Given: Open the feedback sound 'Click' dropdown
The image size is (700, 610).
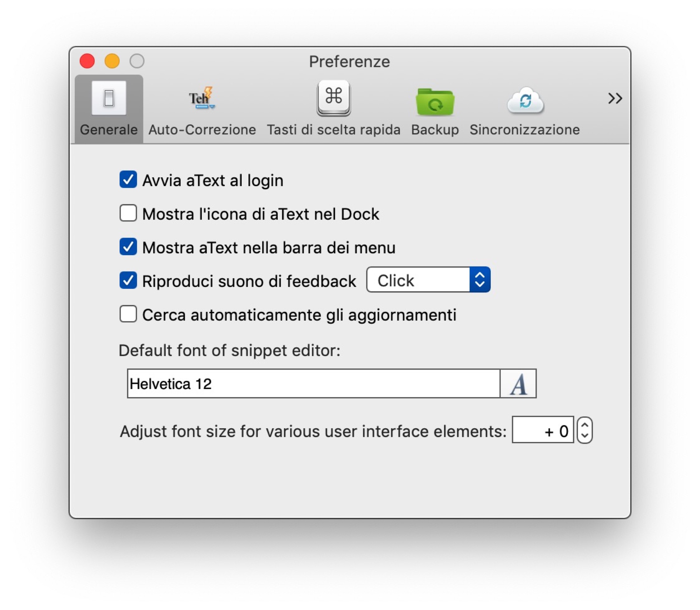Looking at the screenshot, I should tap(428, 280).
